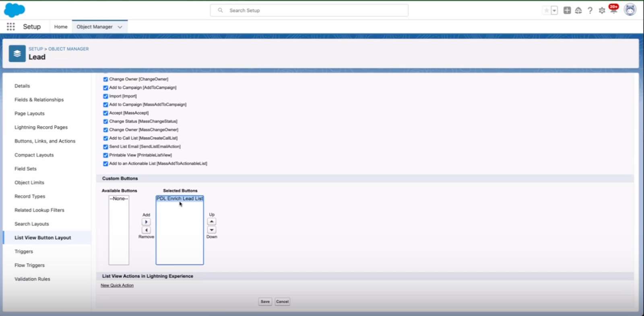Click inside the Search Setup field
This screenshot has width=644, height=316.
[x=309, y=10]
